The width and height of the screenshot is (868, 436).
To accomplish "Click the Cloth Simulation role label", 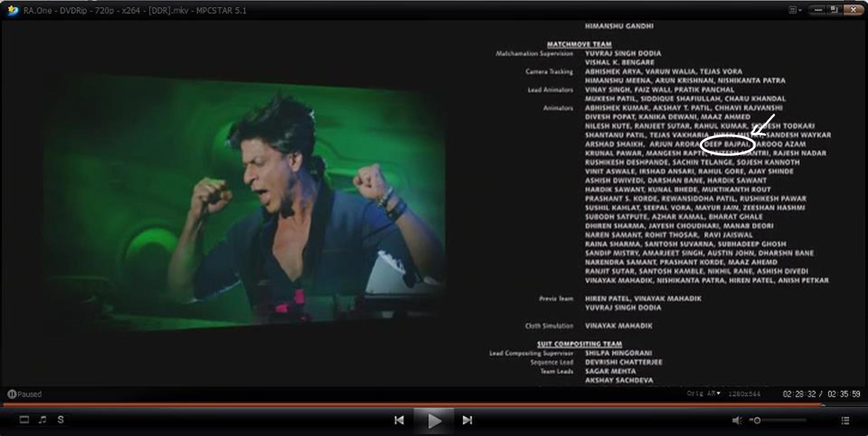I will [x=549, y=326].
